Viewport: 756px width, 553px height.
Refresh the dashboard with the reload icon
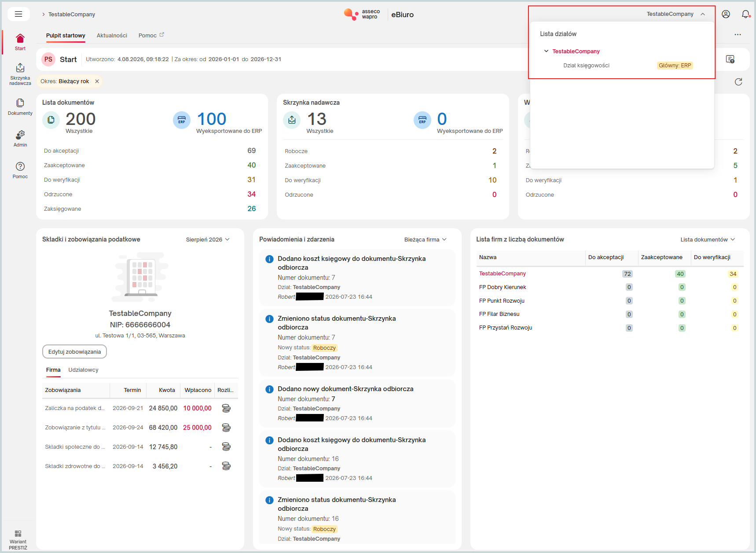click(x=739, y=82)
